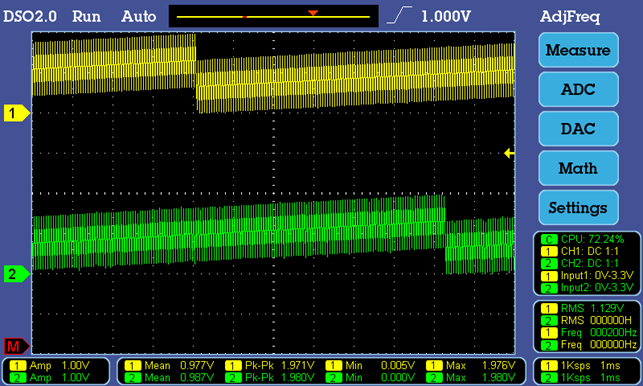Click the DSO2.0 title text
This screenshot has height=386, width=643.
tap(30, 16)
